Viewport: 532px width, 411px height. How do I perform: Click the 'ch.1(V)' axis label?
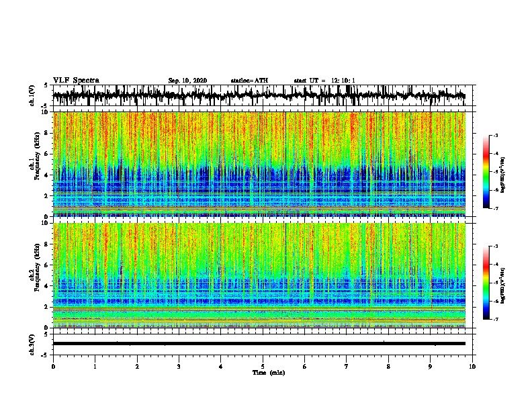pyautogui.click(x=32, y=95)
